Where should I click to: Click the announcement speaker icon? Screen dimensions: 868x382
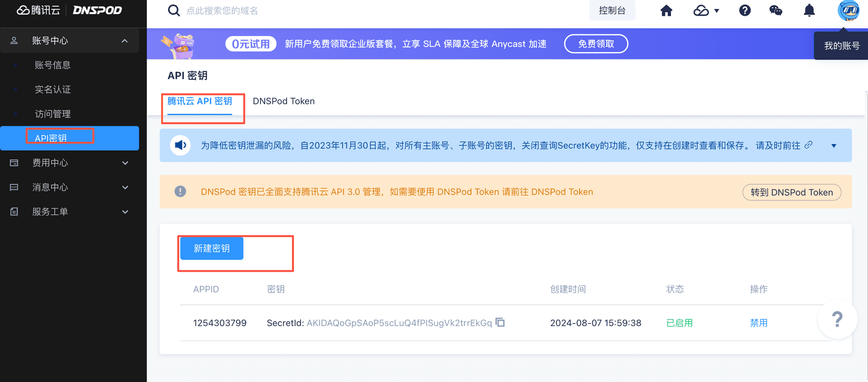pos(180,145)
